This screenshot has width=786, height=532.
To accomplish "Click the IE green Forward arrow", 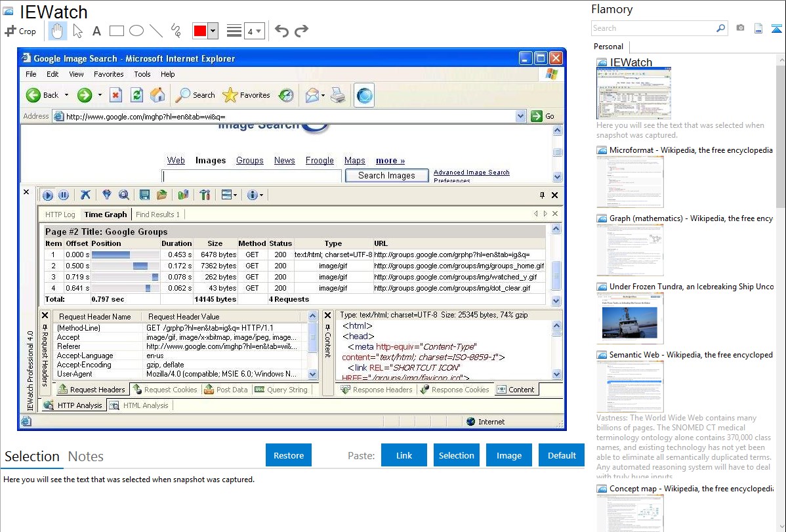I will (x=84, y=94).
